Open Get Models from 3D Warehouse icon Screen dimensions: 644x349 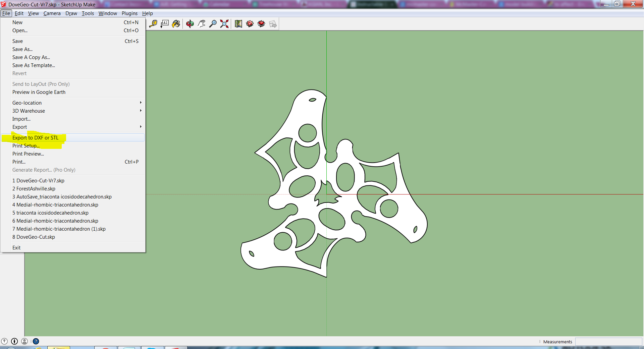pyautogui.click(x=250, y=24)
